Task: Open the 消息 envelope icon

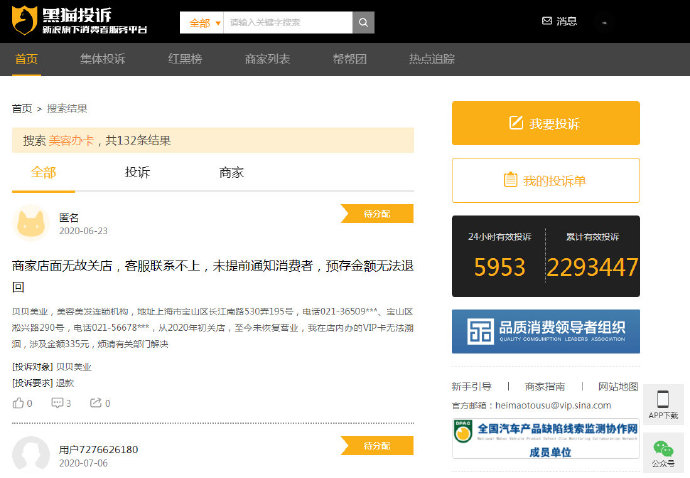Action: point(547,21)
